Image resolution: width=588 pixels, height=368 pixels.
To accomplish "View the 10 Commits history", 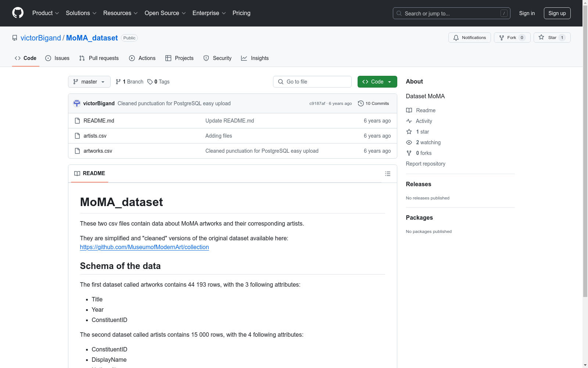I will (374, 103).
